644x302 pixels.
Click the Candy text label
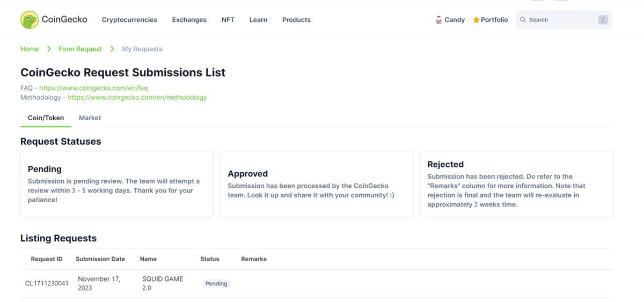click(455, 20)
